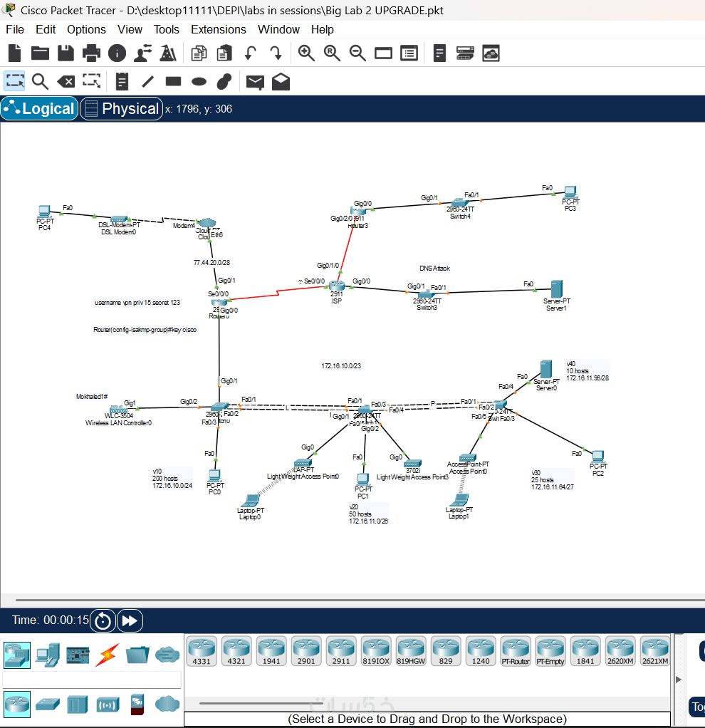Viewport: 705px width, 728px height.
Task: Select Network Devices category
Action: point(17,655)
